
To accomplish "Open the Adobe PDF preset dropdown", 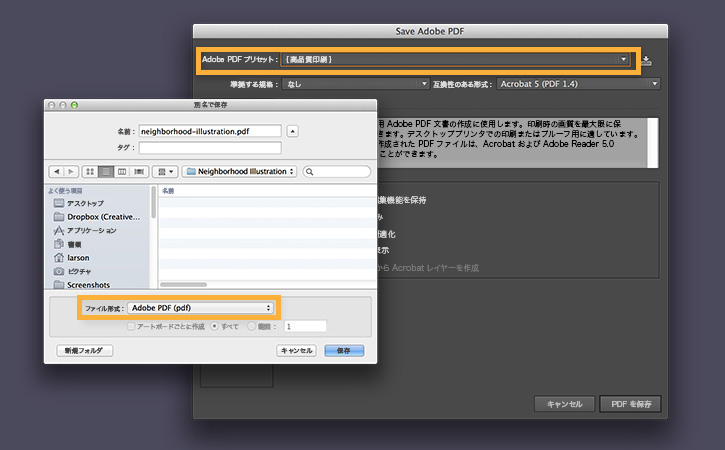I will tap(455, 59).
